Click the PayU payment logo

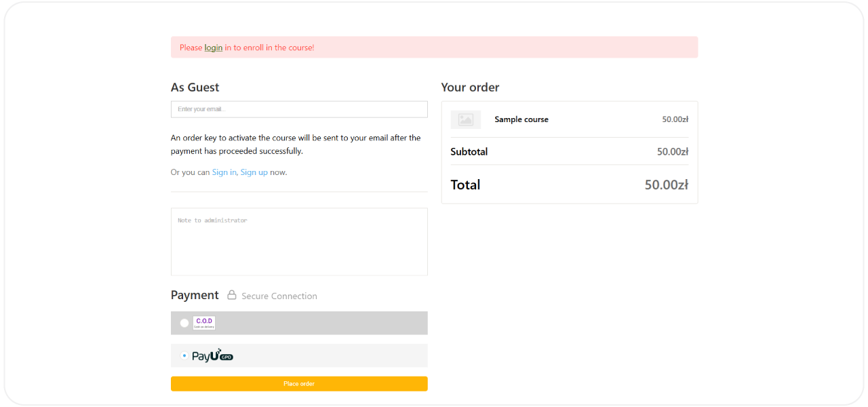[212, 355]
